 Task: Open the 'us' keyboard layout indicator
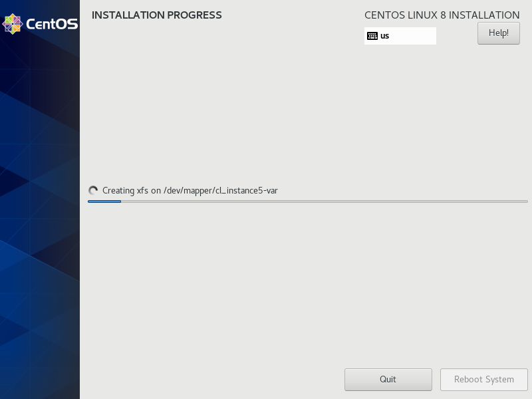400,36
